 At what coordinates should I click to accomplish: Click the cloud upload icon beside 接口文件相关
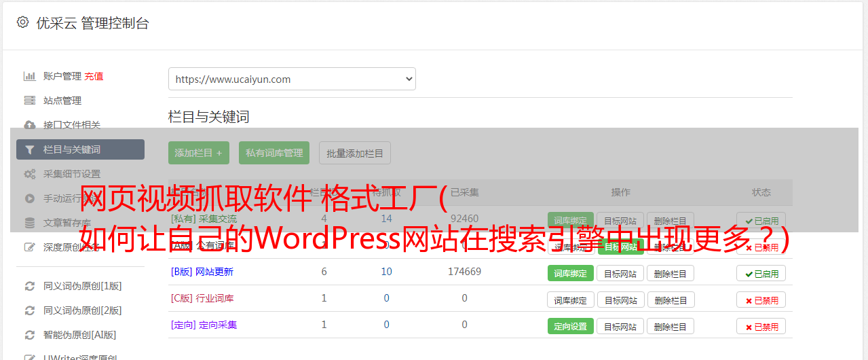point(30,125)
